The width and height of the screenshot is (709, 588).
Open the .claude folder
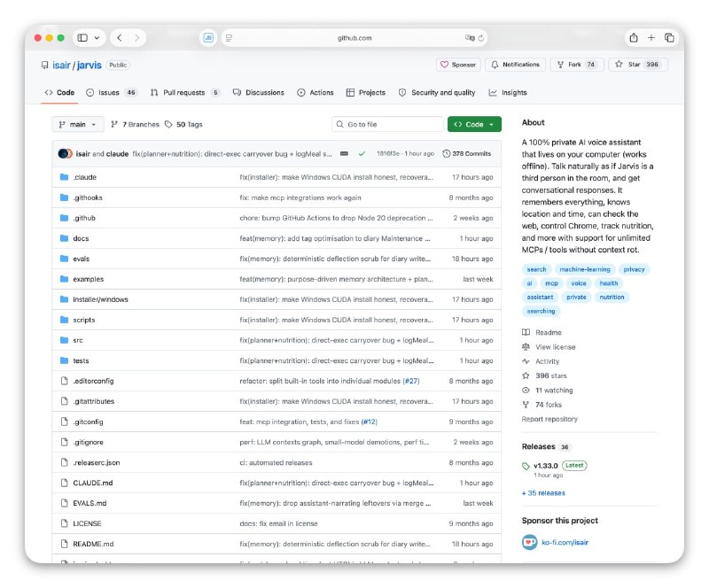84,177
